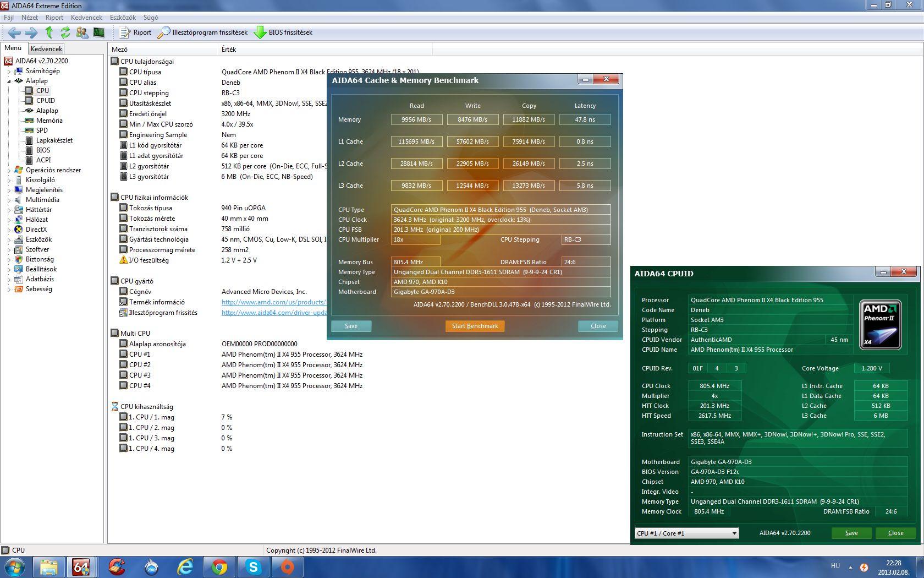Expand the Megjelenítés tree node
Viewport: 924px width, 578px height.
pos(9,190)
